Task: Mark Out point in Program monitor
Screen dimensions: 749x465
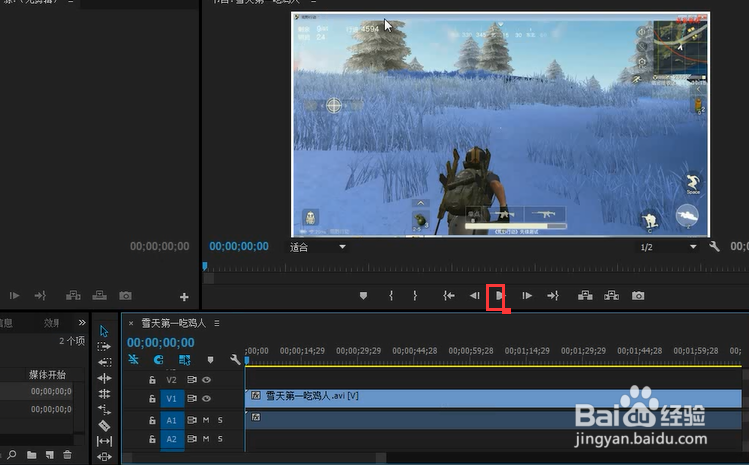Action: click(415, 296)
